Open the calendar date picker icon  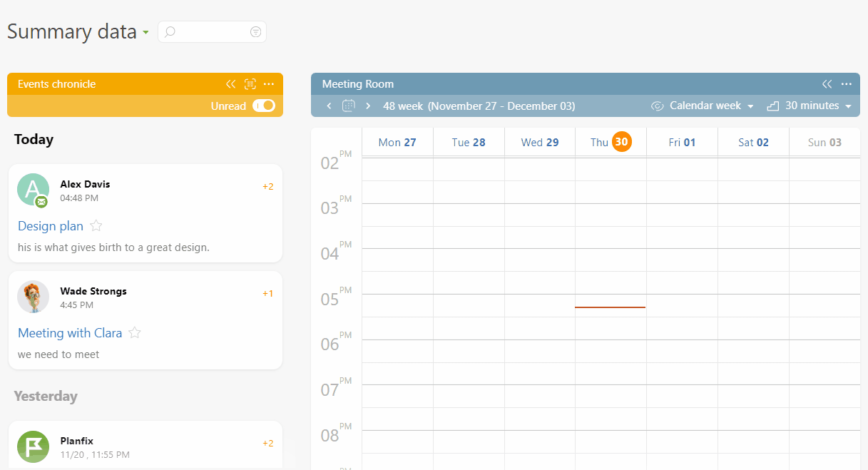pyautogui.click(x=349, y=106)
